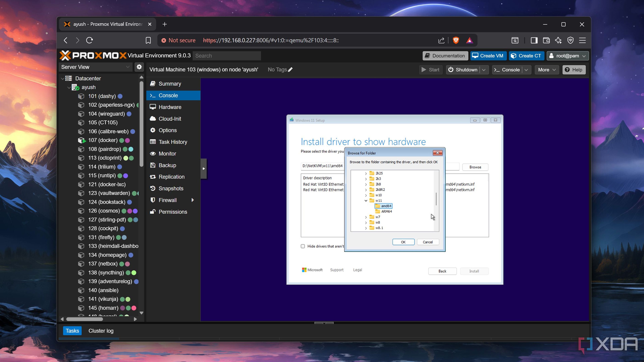Image resolution: width=644 pixels, height=362 pixels.
Task: Bookmark this page icon
Action: [x=148, y=40]
